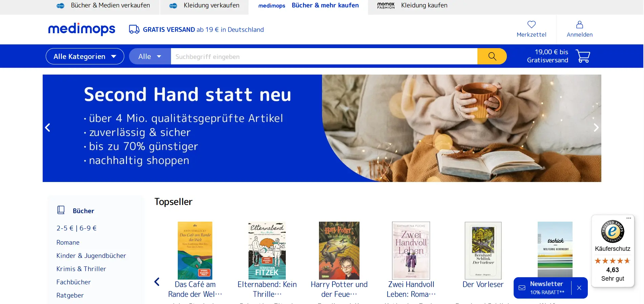Click the Trusted Shops star rating
Image resolution: width=644 pixels, height=304 pixels.
click(613, 261)
